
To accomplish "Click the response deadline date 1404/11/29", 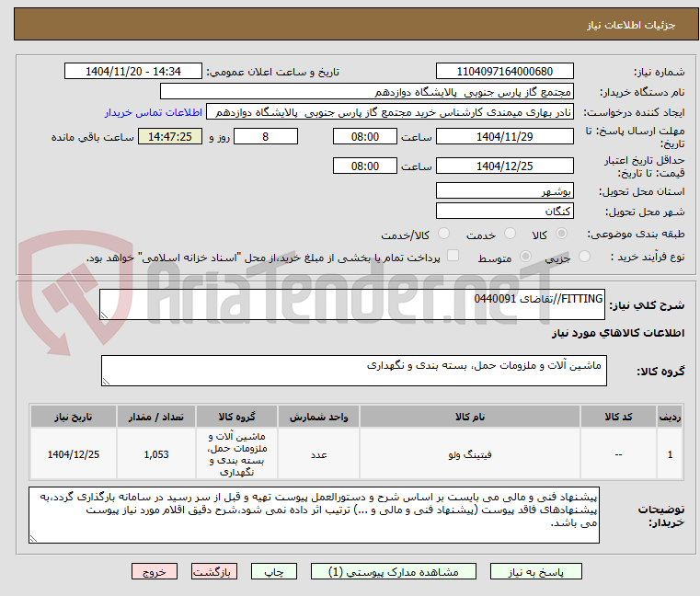I will tap(504, 137).
